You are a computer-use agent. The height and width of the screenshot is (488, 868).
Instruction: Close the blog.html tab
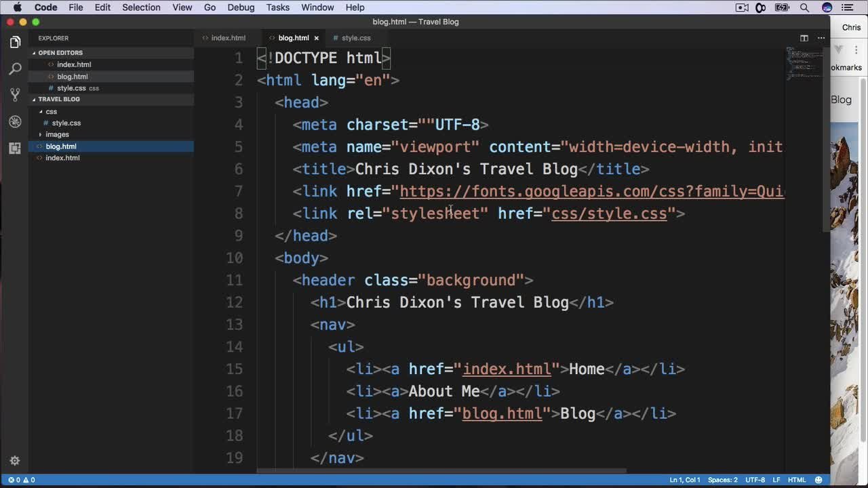(x=316, y=38)
